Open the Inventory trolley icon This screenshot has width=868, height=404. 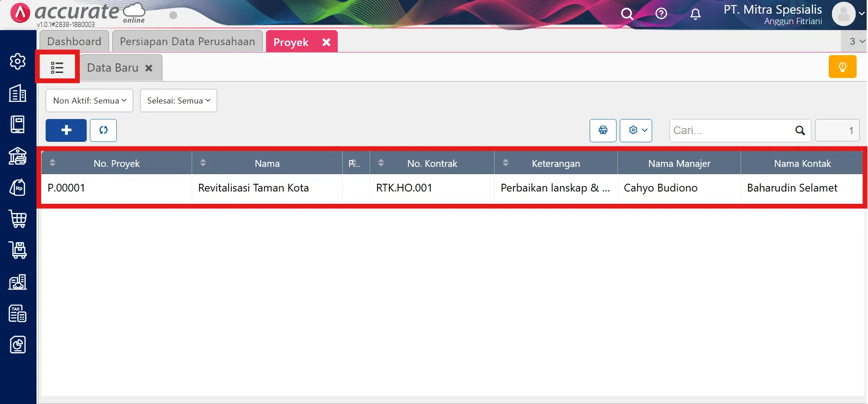tap(18, 250)
